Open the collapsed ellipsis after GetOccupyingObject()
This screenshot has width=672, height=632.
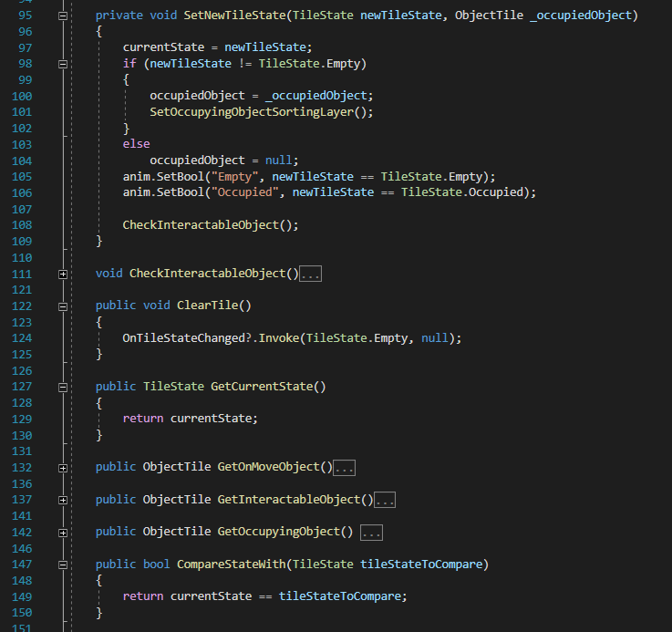(371, 533)
